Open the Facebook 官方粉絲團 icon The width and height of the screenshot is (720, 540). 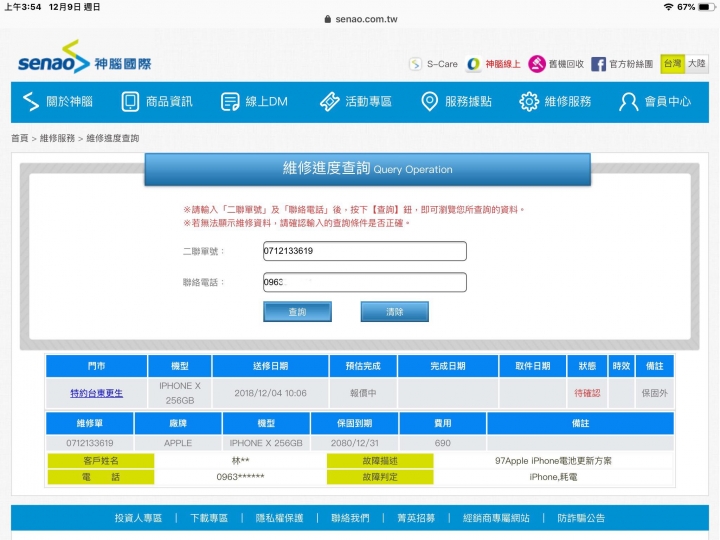tap(598, 64)
